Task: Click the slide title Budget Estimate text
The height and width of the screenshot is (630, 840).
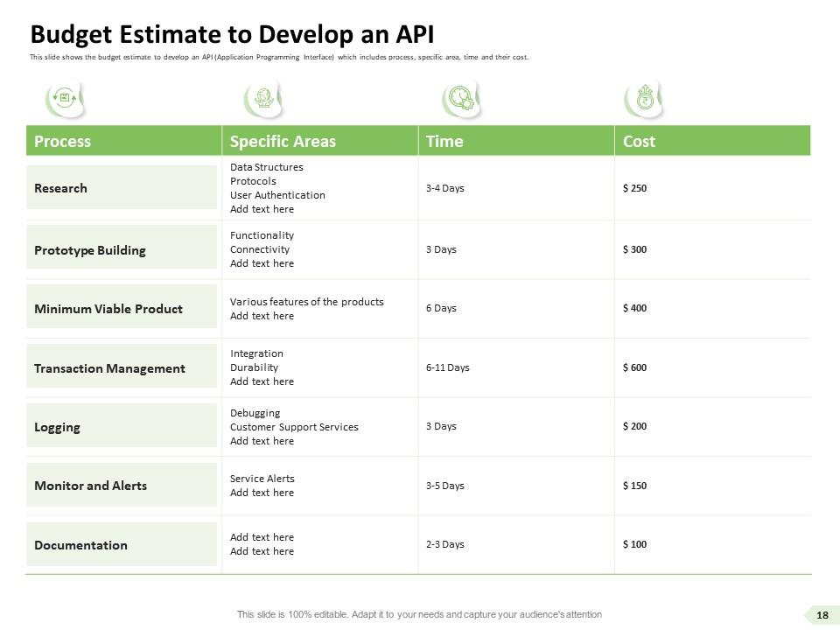Action: [232, 34]
